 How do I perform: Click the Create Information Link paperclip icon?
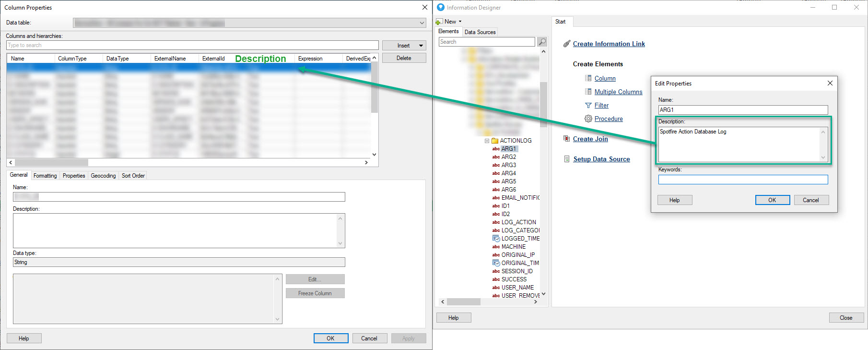tap(567, 44)
